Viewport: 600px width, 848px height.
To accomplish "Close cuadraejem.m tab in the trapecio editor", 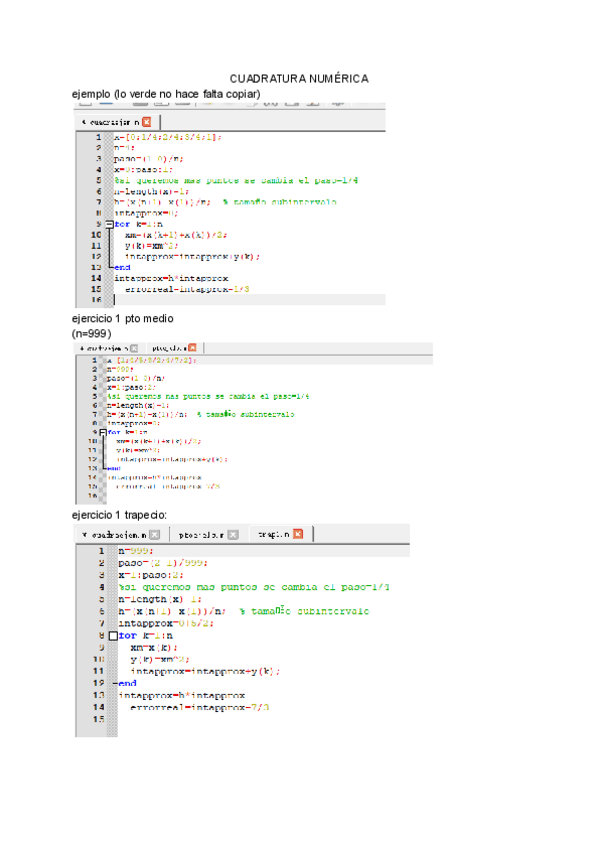I will (x=156, y=534).
